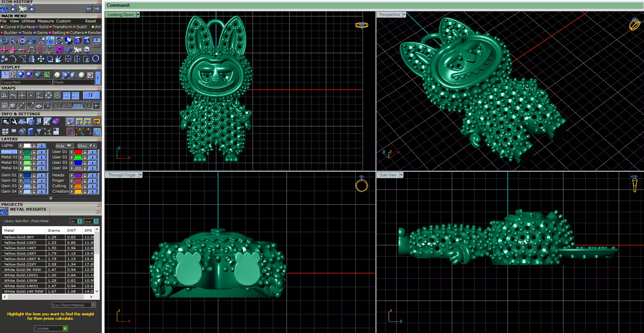
Task: Click the Metal Weights scale icon in the main toolbar
Action: point(50,41)
